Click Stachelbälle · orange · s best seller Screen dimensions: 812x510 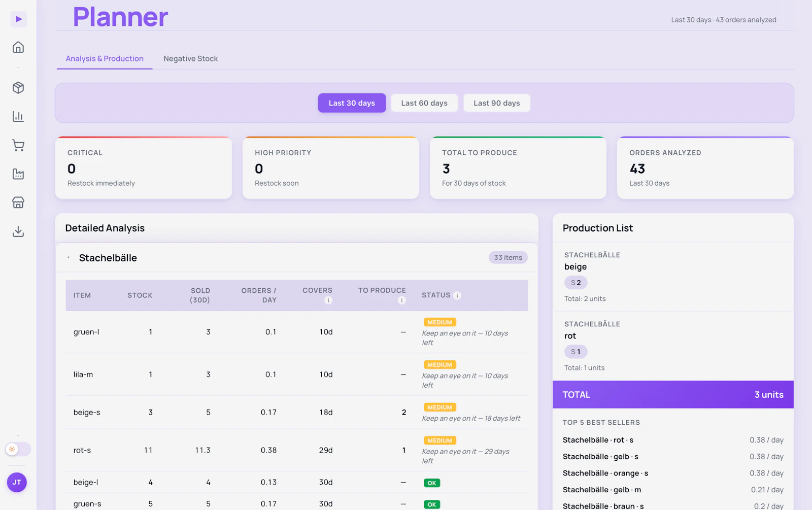673,473
